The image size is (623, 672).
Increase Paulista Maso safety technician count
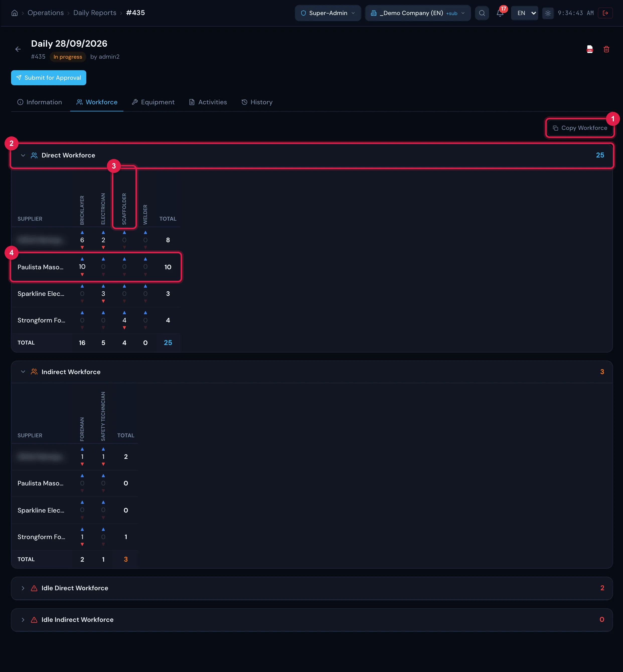pos(103,476)
